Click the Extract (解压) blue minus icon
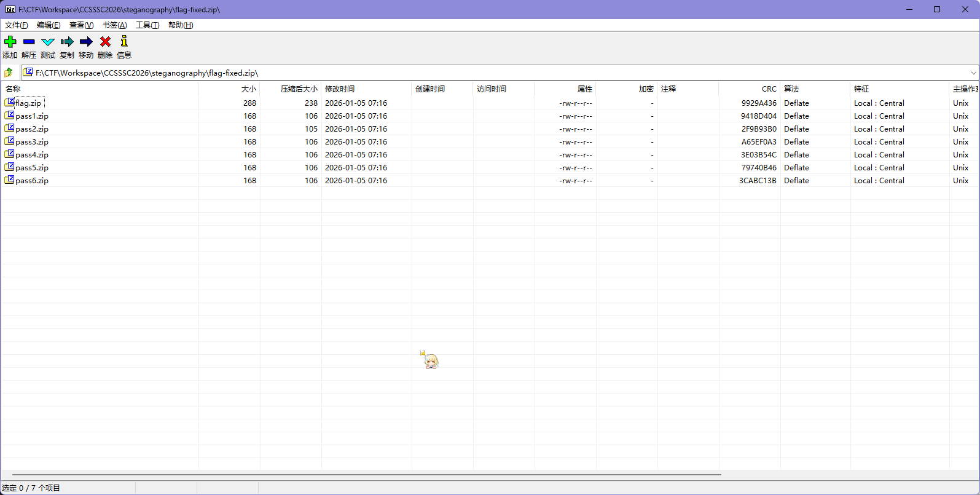Viewport: 980px width, 495px height. pyautogui.click(x=29, y=42)
